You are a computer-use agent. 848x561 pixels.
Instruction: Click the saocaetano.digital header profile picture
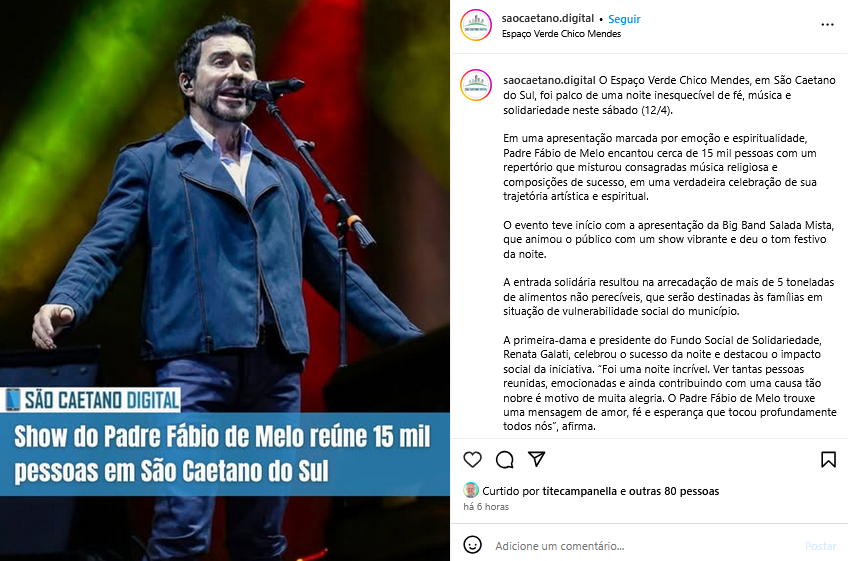[475, 25]
